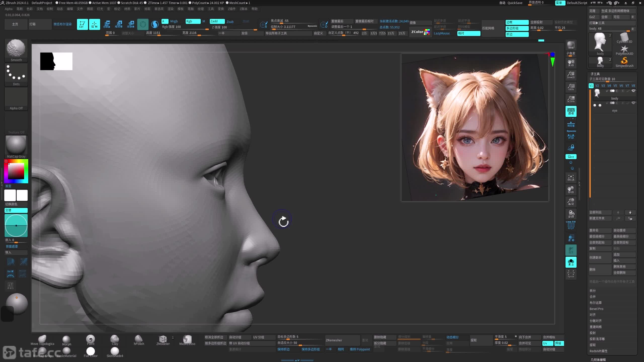The width and height of the screenshot is (644, 362).
Task: Toggle the Uv merge option
Action: [x=548, y=343]
